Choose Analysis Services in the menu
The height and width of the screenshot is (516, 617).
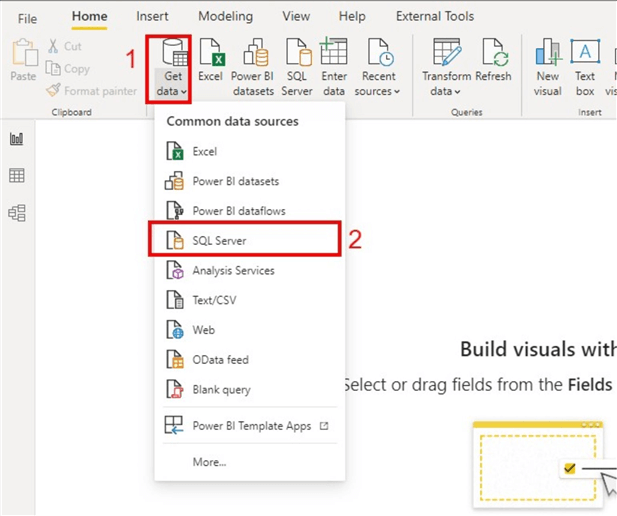click(250, 270)
